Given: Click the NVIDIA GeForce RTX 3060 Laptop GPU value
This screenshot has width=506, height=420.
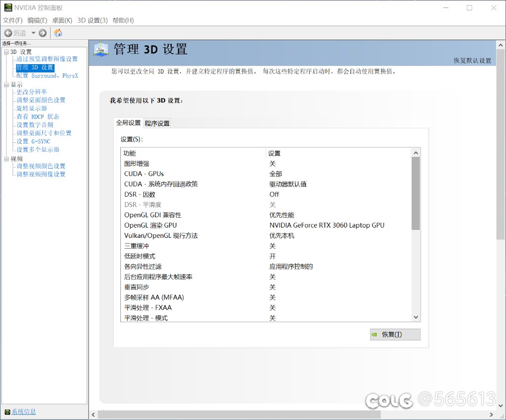Looking at the screenshot, I should tap(327, 226).
